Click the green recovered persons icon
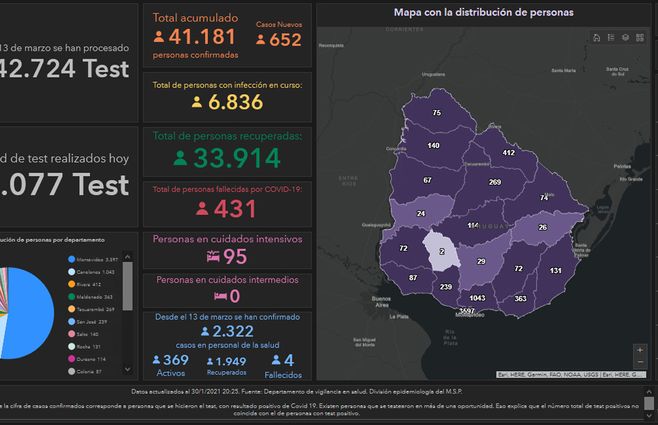658x425 pixels. [x=180, y=158]
